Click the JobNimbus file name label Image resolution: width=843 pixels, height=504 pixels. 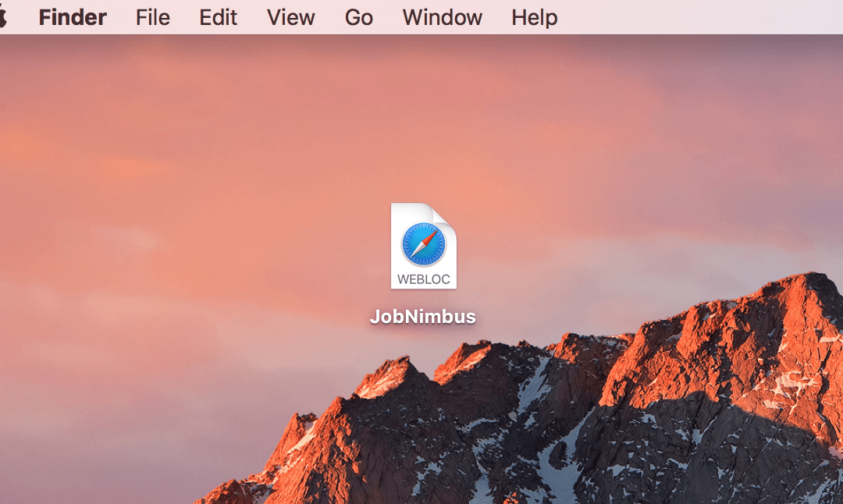tap(422, 317)
